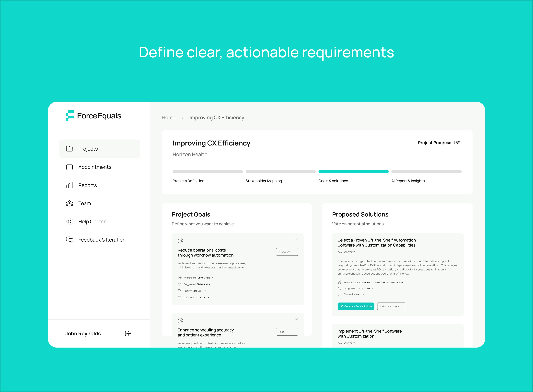
Task: Click the Appointments calendar icon
Action: click(69, 167)
